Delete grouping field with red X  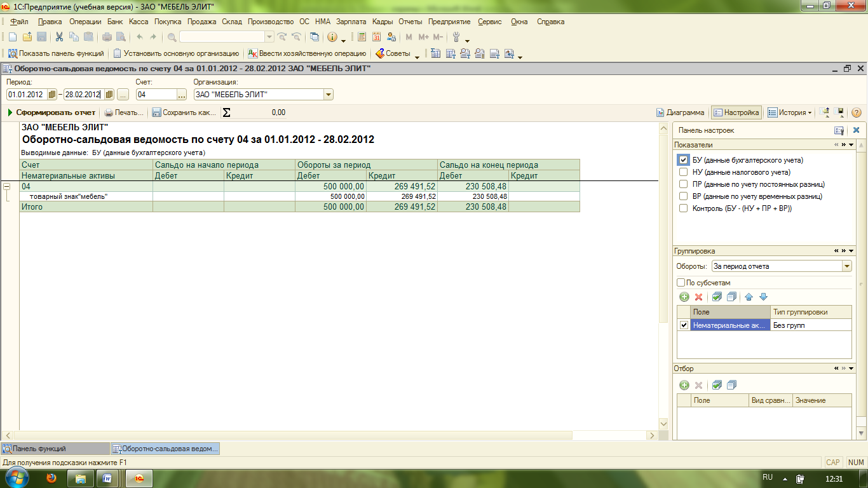[698, 297]
